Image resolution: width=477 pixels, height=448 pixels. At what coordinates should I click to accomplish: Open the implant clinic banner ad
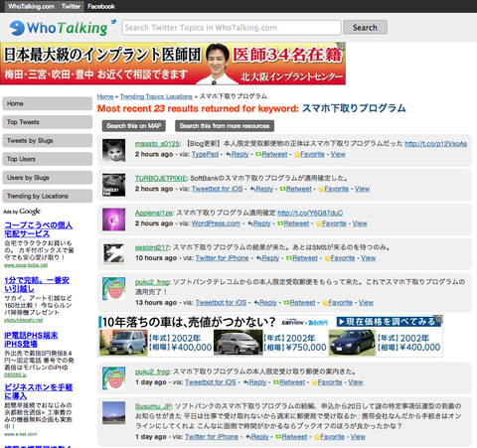click(173, 64)
